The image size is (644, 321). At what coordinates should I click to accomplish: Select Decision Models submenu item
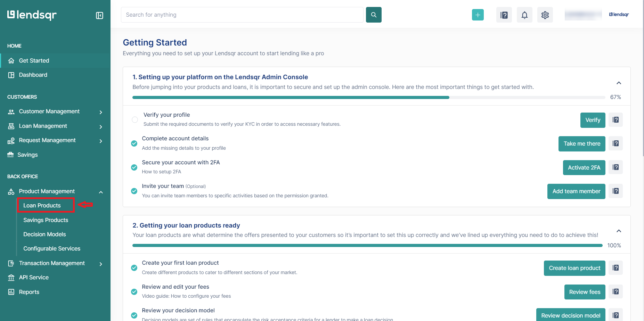44,234
